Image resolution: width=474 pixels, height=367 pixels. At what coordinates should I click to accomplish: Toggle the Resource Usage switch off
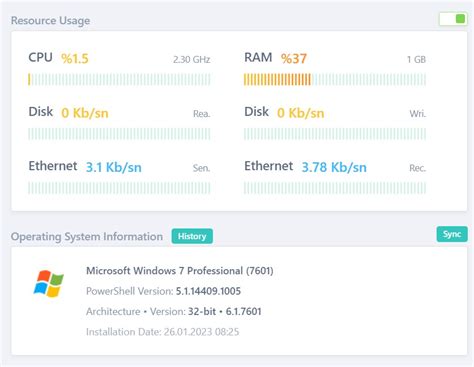coord(453,19)
